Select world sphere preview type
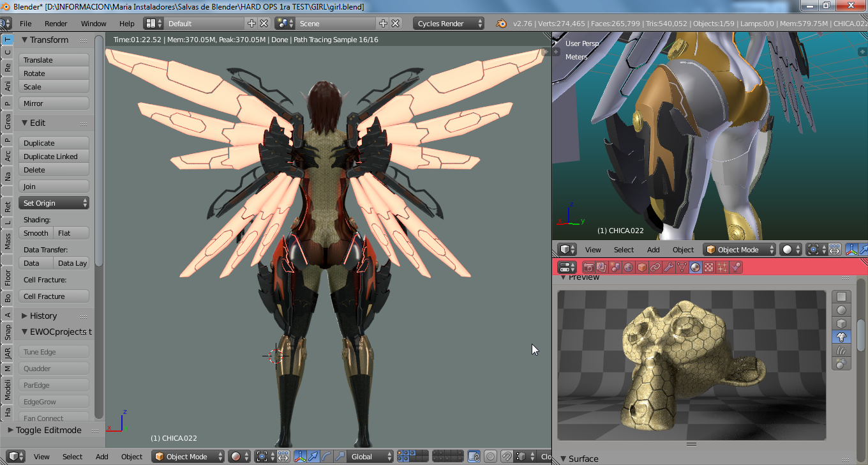 pos(842,364)
